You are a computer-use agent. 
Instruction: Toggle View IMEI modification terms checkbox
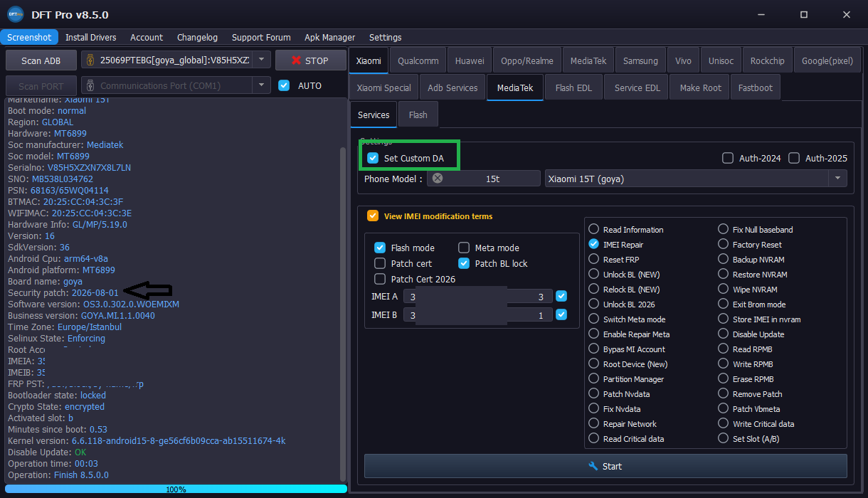[373, 216]
